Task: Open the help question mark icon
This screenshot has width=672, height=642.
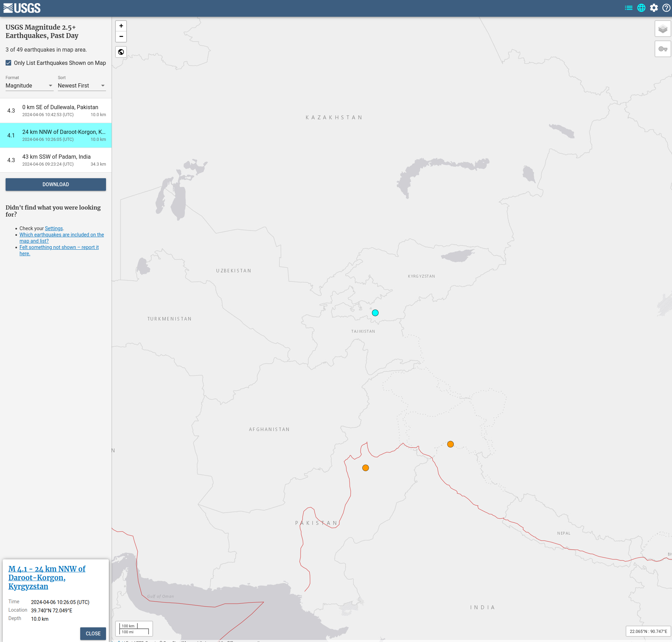Action: click(666, 8)
